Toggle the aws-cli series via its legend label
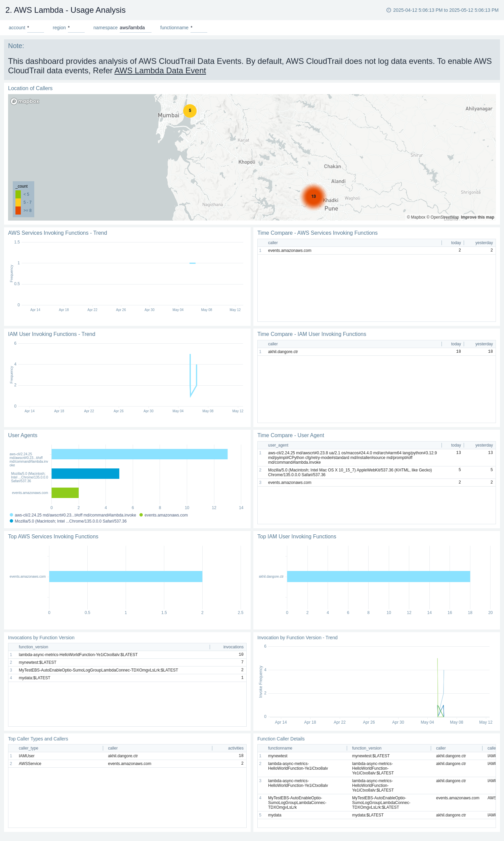Image resolution: width=504 pixels, height=841 pixels. coord(75,515)
